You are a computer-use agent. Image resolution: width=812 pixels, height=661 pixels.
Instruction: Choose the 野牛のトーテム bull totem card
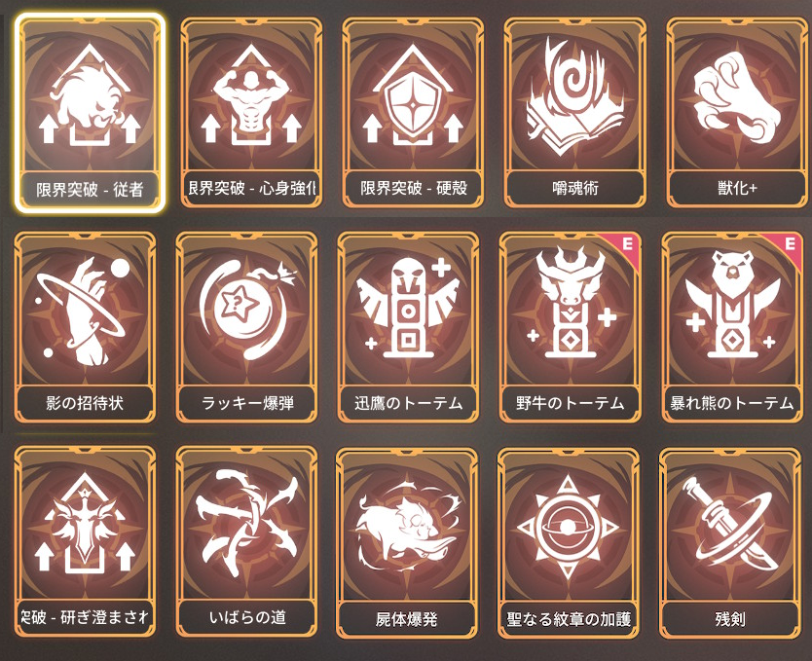570,327
